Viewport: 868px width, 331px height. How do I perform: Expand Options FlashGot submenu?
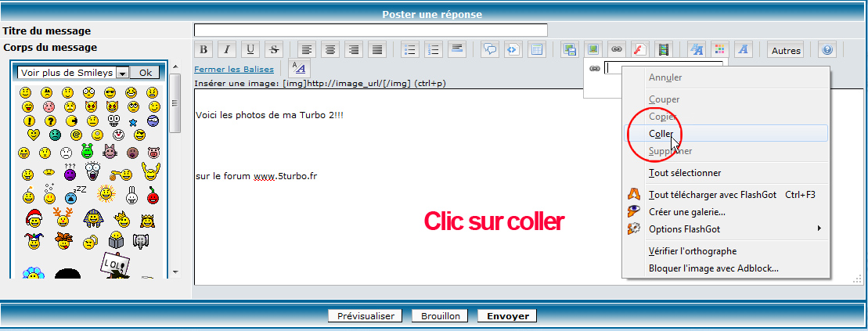[726, 228]
